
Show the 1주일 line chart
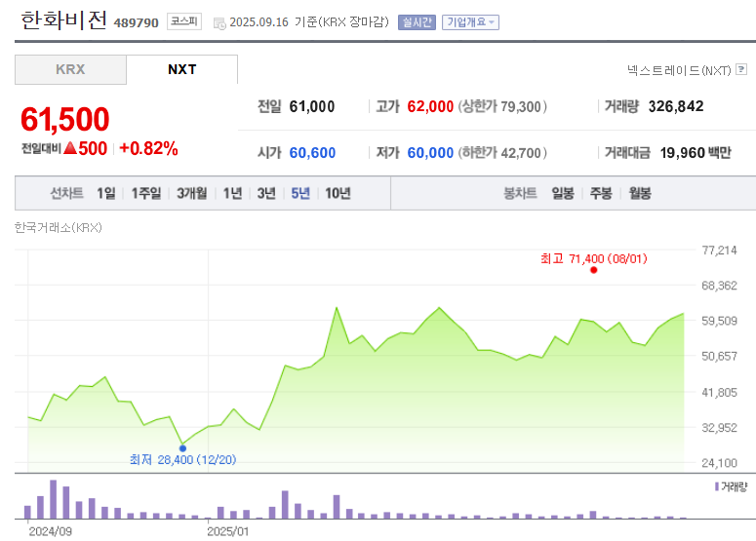pyautogui.click(x=146, y=193)
